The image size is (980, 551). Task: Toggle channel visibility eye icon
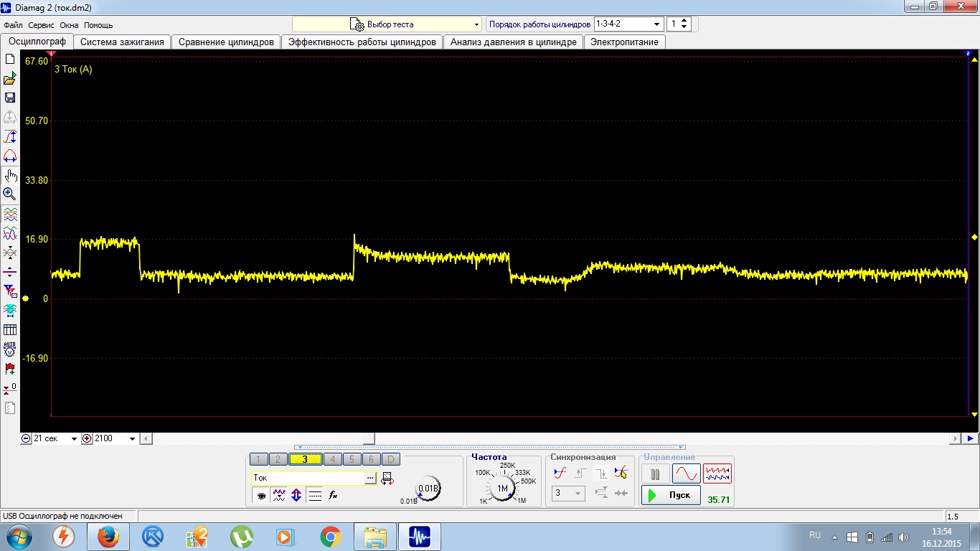tap(261, 494)
